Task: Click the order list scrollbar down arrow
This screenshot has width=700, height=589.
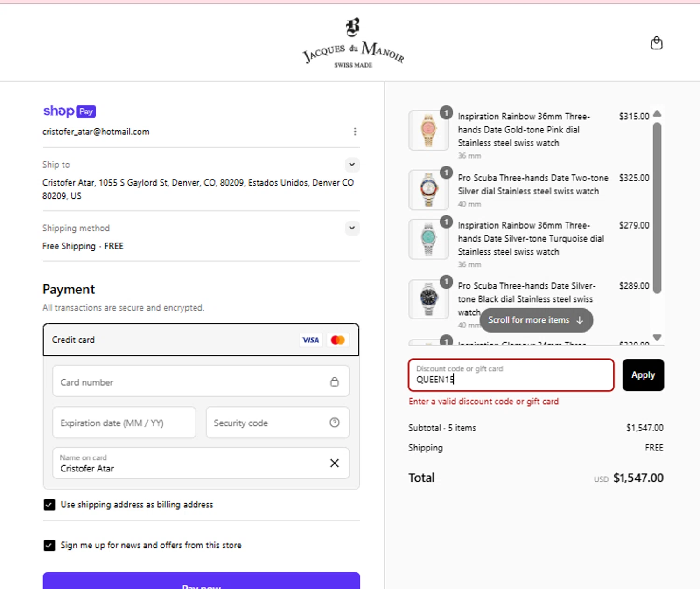Action: [657, 337]
